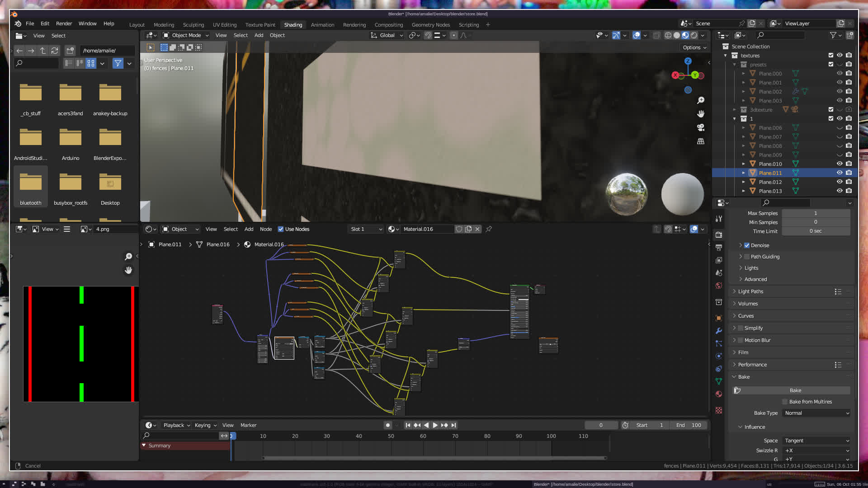Viewport: 868px width, 488px height.
Task: Toggle camera view icon in viewport
Action: point(701,127)
